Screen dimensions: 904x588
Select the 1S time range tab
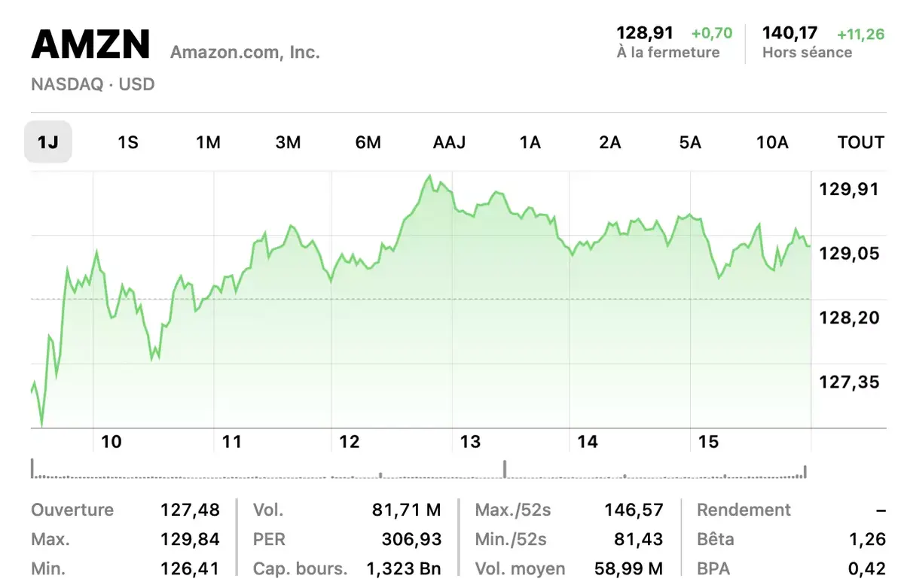click(128, 142)
